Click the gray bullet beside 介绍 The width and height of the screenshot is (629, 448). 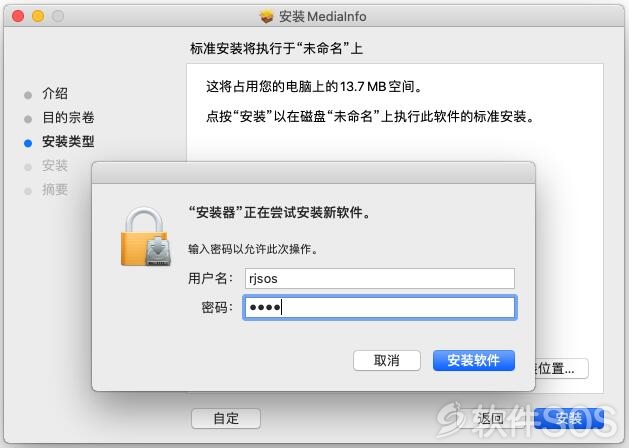tap(28, 95)
